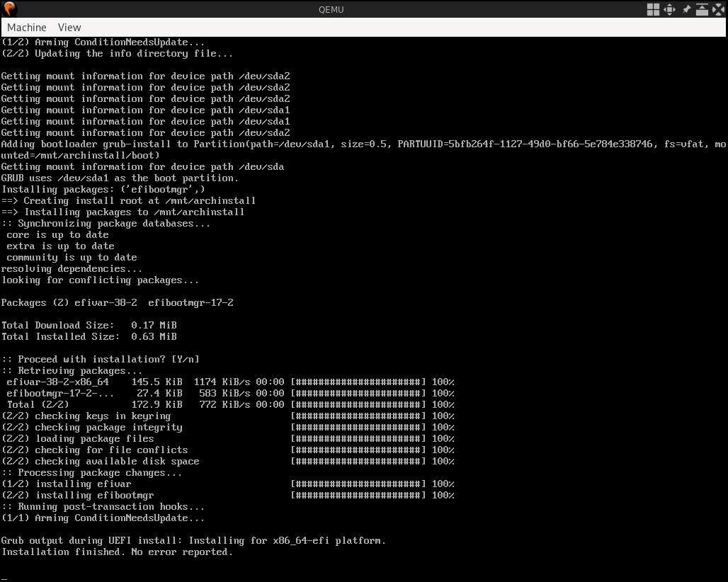Click the pushpin icon in title bar

point(686,9)
